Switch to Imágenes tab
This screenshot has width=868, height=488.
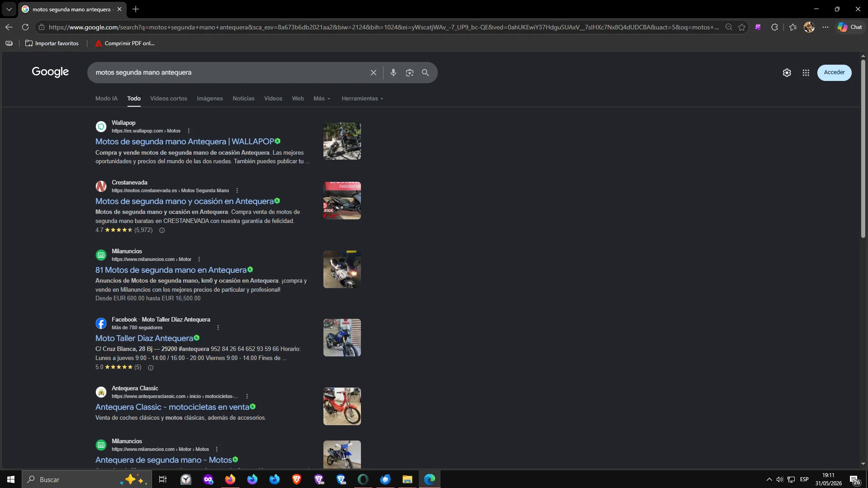(210, 99)
